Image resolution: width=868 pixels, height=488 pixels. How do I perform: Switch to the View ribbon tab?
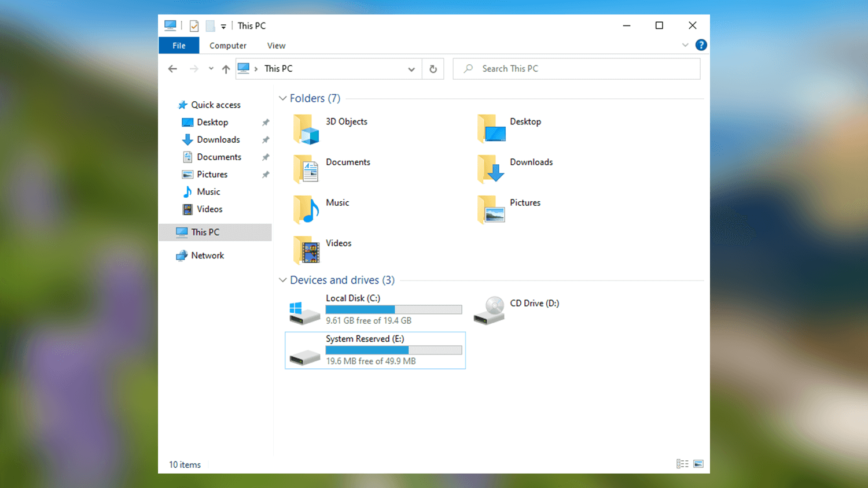click(276, 45)
